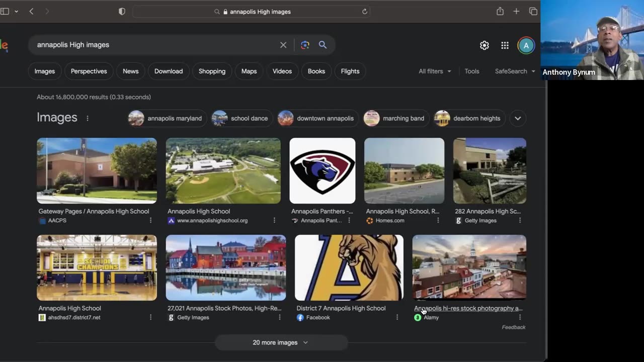Send Feedback on image results
The width and height of the screenshot is (644, 362).
(x=514, y=327)
